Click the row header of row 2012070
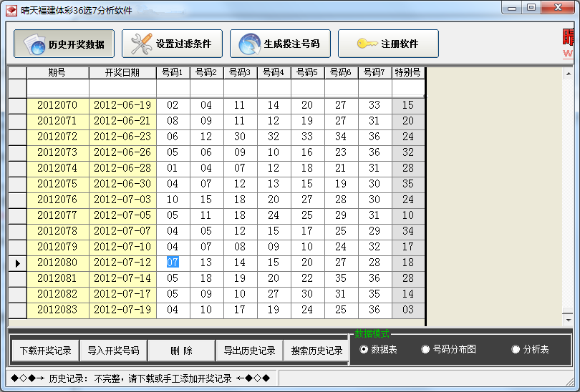 pos(17,106)
